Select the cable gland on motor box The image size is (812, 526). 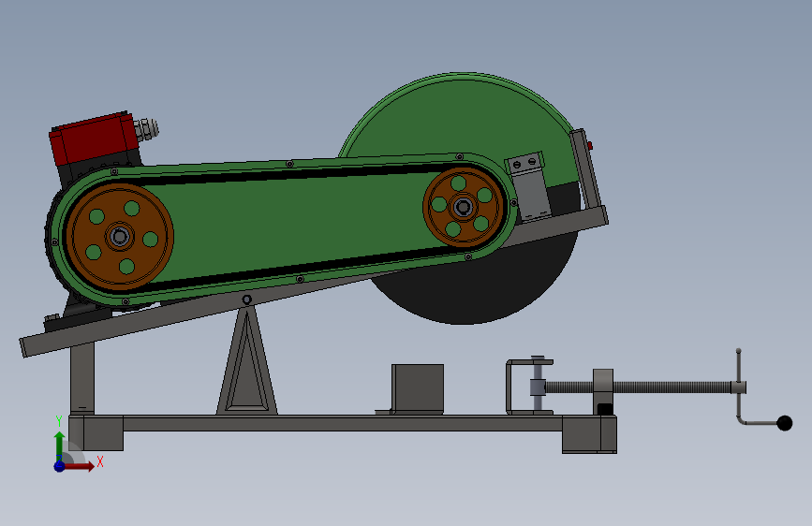pos(146,129)
